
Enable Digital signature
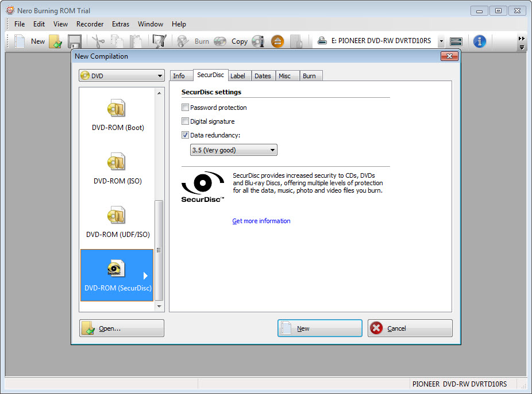click(x=185, y=121)
